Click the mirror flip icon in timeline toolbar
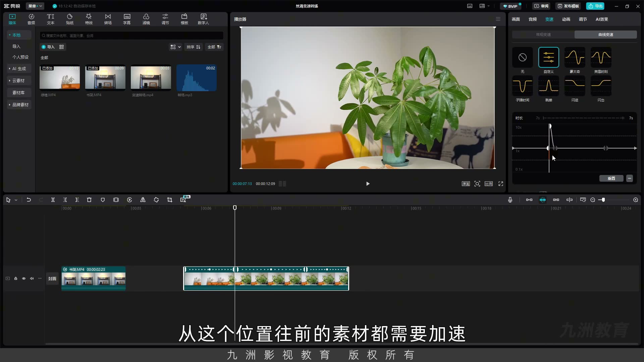The width and height of the screenshot is (644, 362). click(x=143, y=200)
